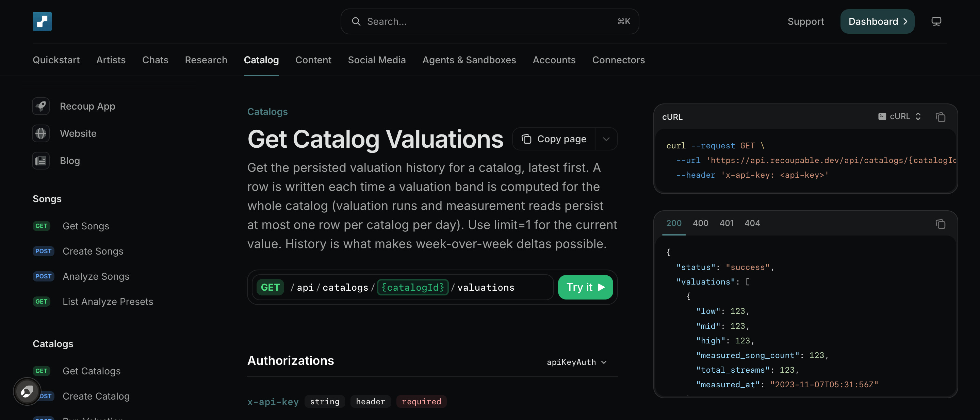Open the Recoup App link
The height and width of the screenshot is (420, 980).
[87, 106]
